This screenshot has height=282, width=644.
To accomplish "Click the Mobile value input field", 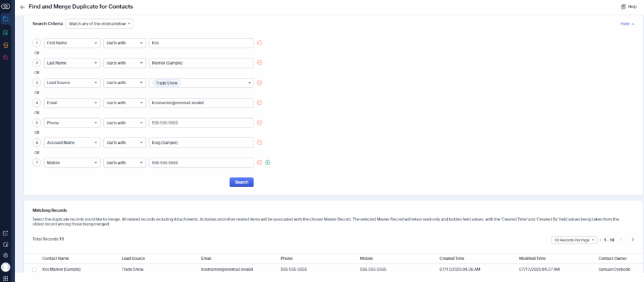I will (x=201, y=163).
